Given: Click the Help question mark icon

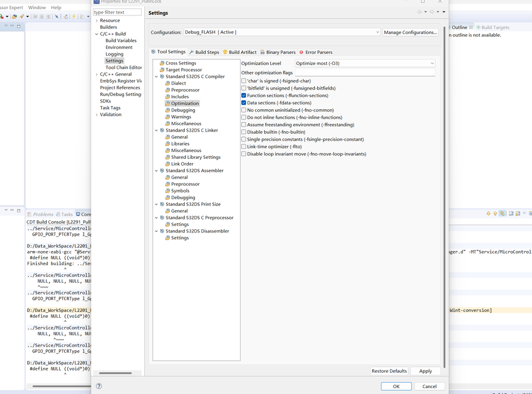Looking at the screenshot, I should tap(99, 386).
